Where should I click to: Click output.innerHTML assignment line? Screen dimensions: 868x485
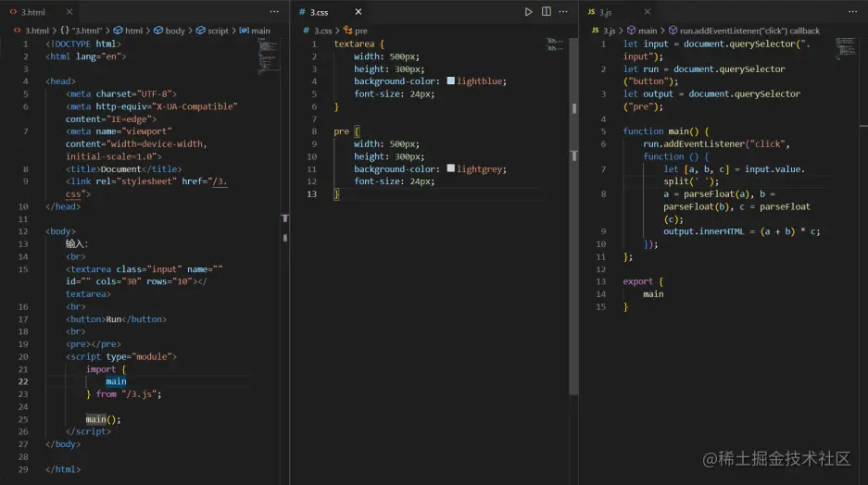point(741,231)
